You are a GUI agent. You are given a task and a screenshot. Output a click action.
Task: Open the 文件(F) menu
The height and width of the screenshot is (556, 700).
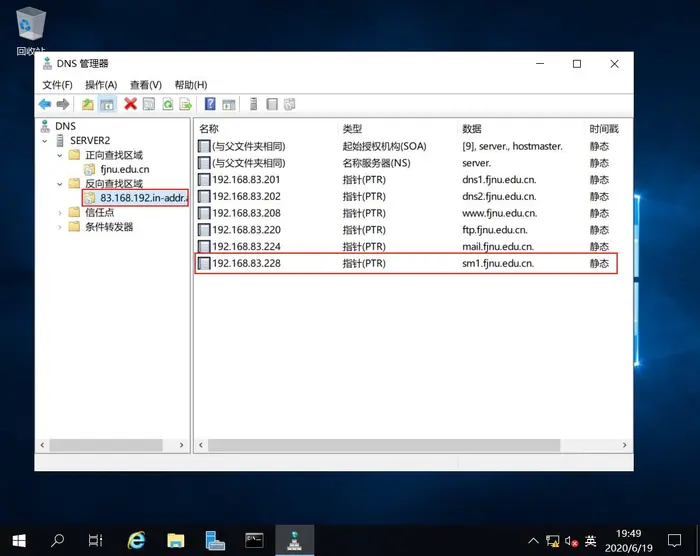[x=57, y=85]
